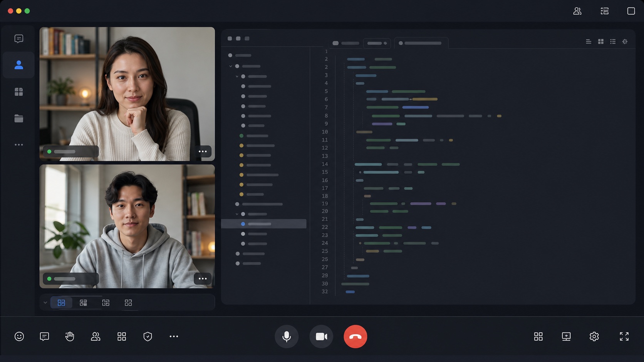Select the rightmost layout option in switcher
Image resolution: width=644 pixels, height=362 pixels.
128,303
